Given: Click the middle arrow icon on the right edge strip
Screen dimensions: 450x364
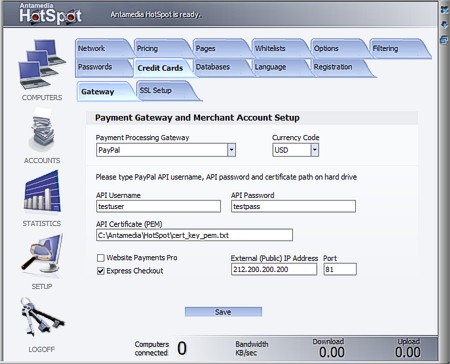Looking at the screenshot, I should [444, 25].
